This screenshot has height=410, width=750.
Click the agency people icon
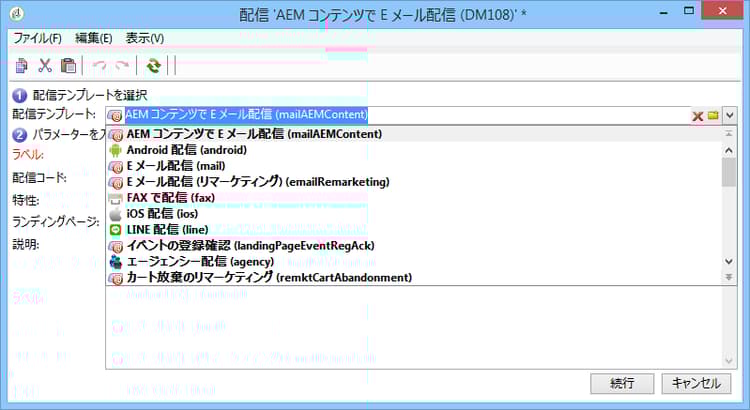click(115, 262)
